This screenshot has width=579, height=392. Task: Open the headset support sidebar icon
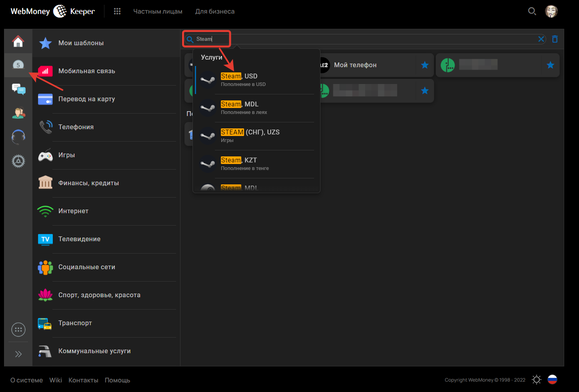pyautogui.click(x=18, y=137)
